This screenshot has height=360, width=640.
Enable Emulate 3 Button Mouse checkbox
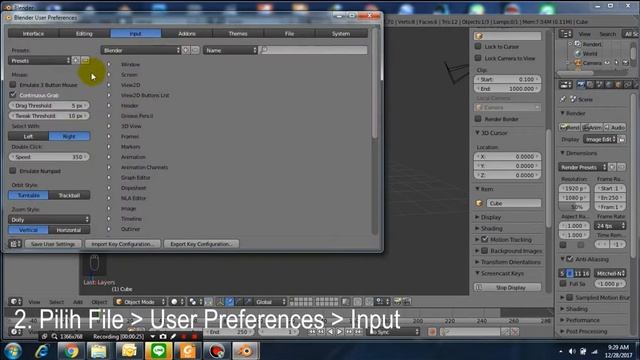pos(13,84)
